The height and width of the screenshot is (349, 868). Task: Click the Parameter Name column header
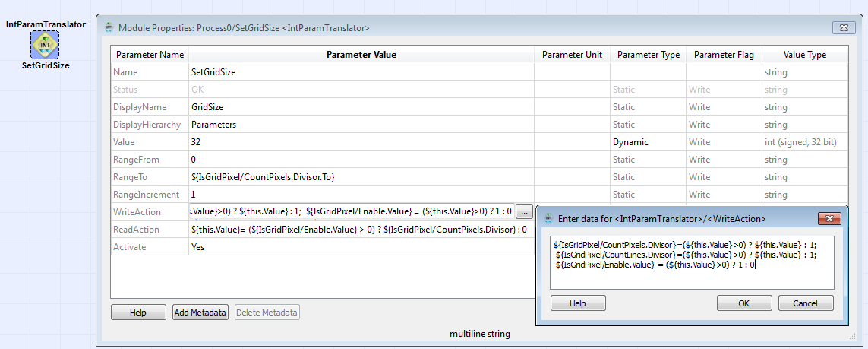click(150, 55)
